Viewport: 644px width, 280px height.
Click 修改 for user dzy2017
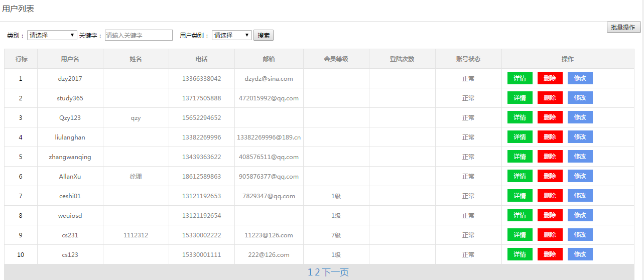580,78
